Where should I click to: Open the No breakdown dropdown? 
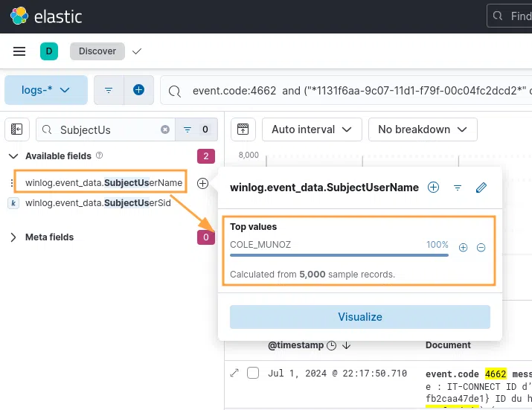pyautogui.click(x=423, y=129)
